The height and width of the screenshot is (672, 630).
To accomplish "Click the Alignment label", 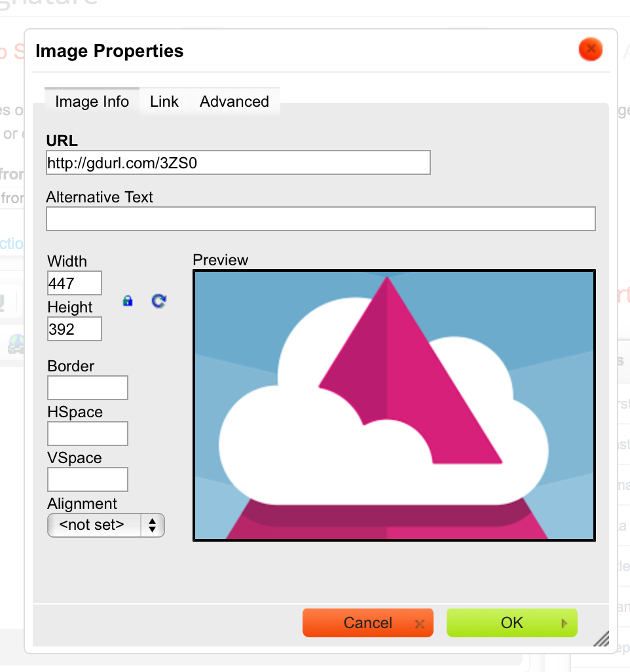I will 83,504.
